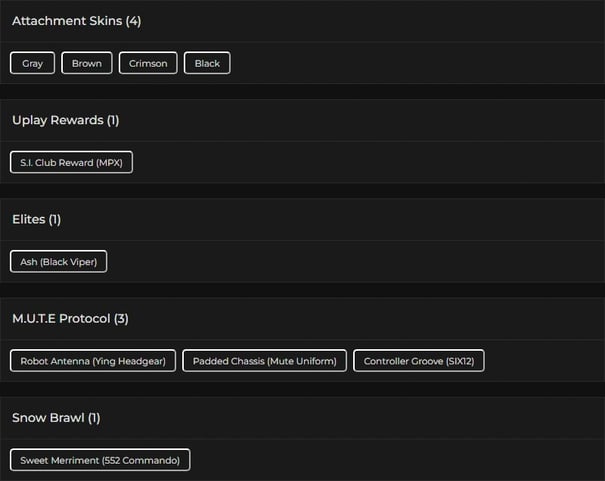605x481 pixels.
Task: Click the Attachment Skins count (4)
Action: [x=133, y=21]
